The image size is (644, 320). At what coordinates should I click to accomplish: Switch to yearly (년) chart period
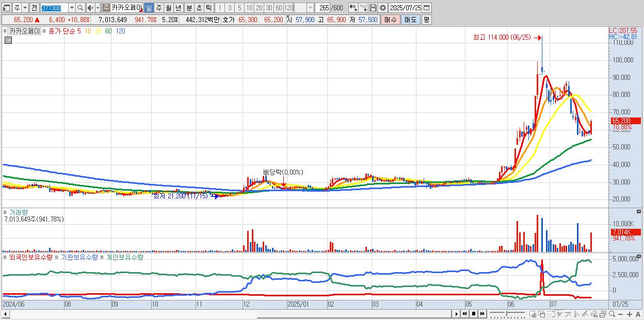click(178, 8)
